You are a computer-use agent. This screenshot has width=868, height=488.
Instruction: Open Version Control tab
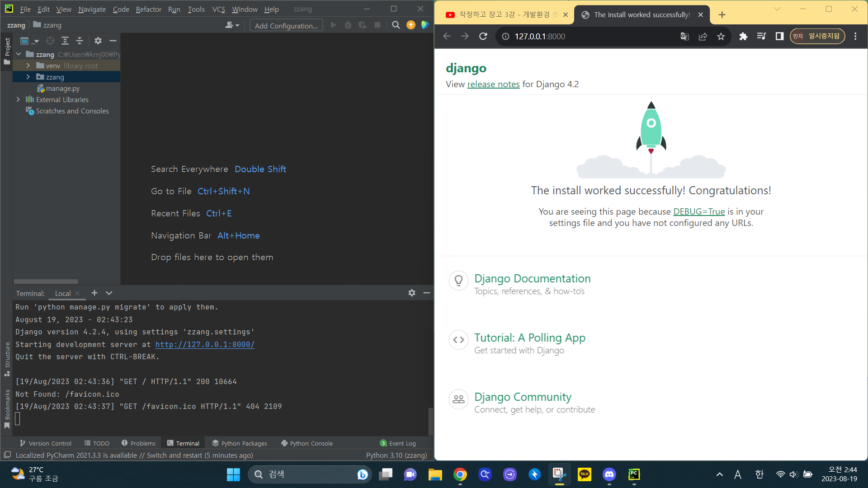point(46,443)
